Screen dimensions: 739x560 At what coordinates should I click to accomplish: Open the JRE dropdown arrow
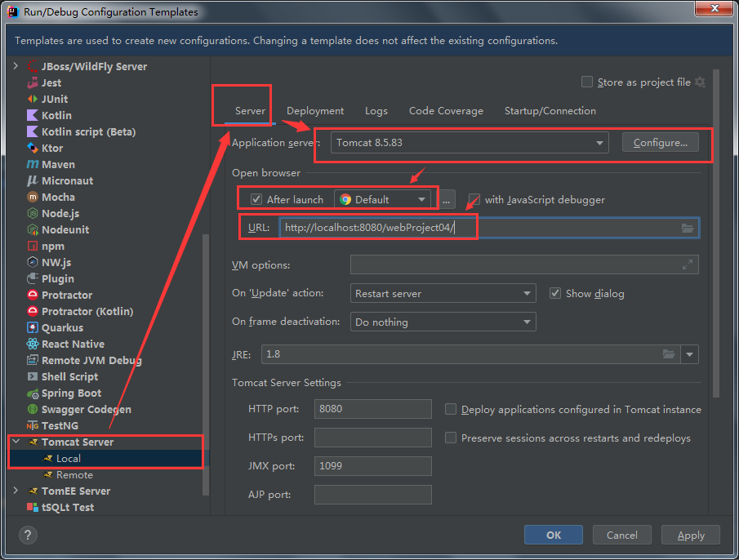click(x=689, y=354)
